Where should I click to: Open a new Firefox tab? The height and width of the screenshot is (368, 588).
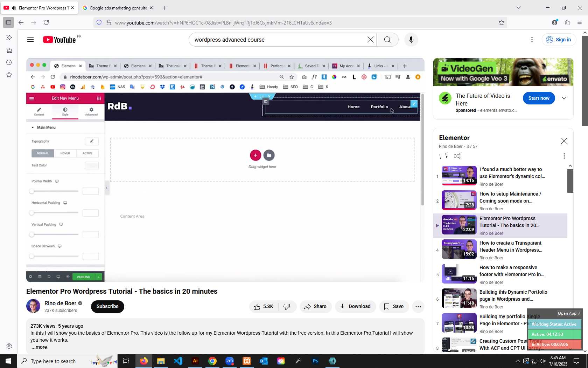tap(164, 8)
